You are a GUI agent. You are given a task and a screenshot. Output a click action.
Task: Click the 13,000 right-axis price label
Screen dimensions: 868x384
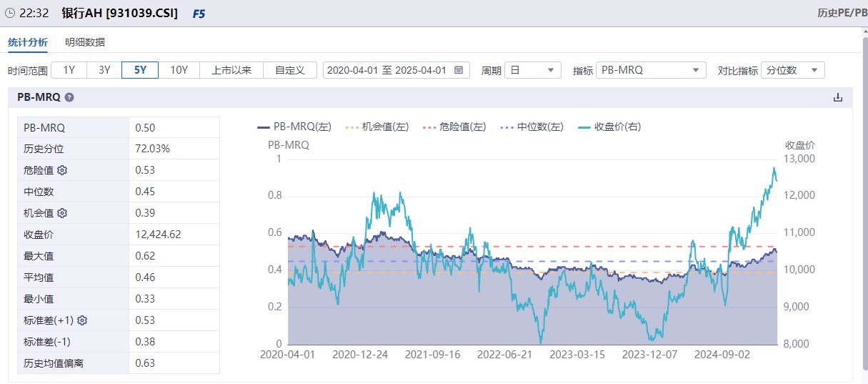799,159
